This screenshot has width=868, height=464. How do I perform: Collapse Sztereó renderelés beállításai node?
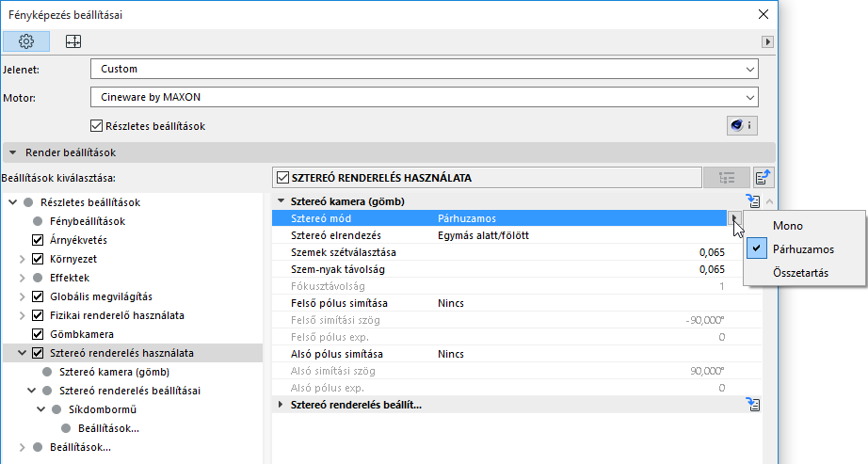[x=32, y=391]
